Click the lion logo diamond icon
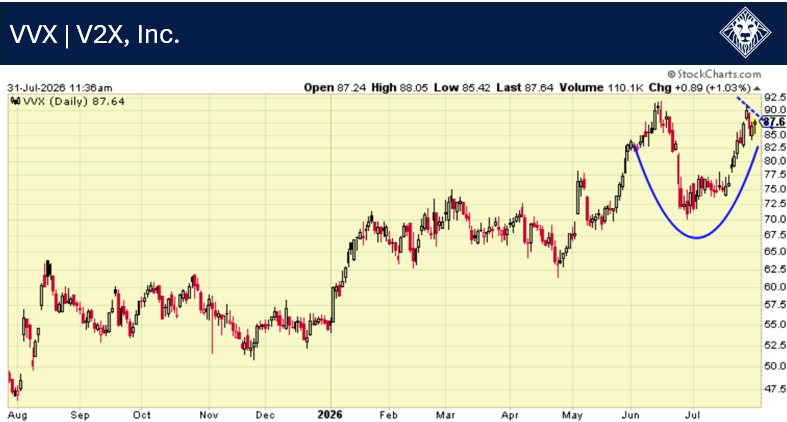The width and height of the screenshot is (787, 422). (x=745, y=33)
